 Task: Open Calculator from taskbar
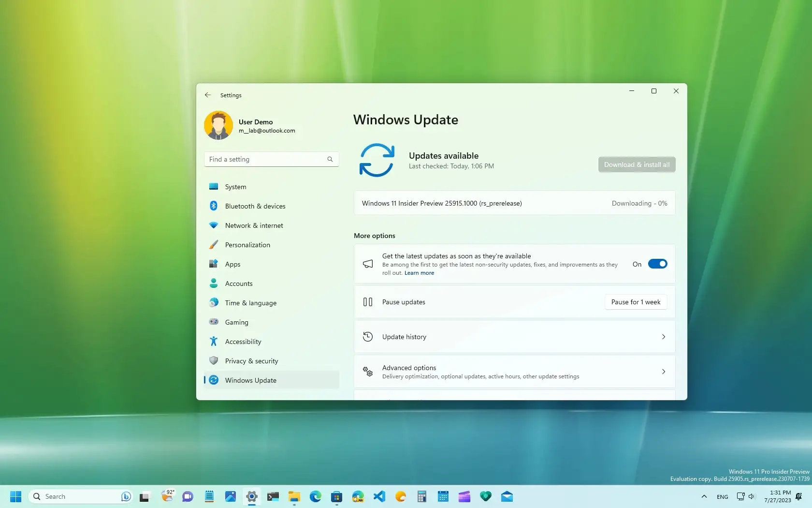click(422, 496)
